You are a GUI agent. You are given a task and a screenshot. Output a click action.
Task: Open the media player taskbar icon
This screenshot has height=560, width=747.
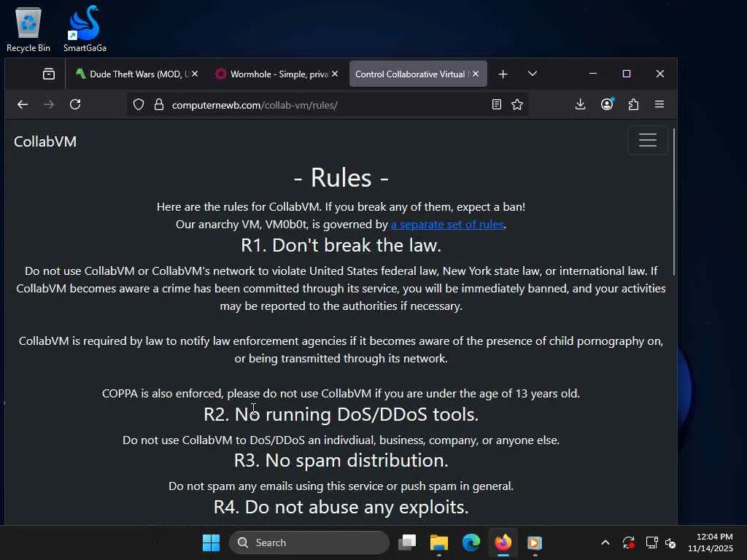[535, 542]
